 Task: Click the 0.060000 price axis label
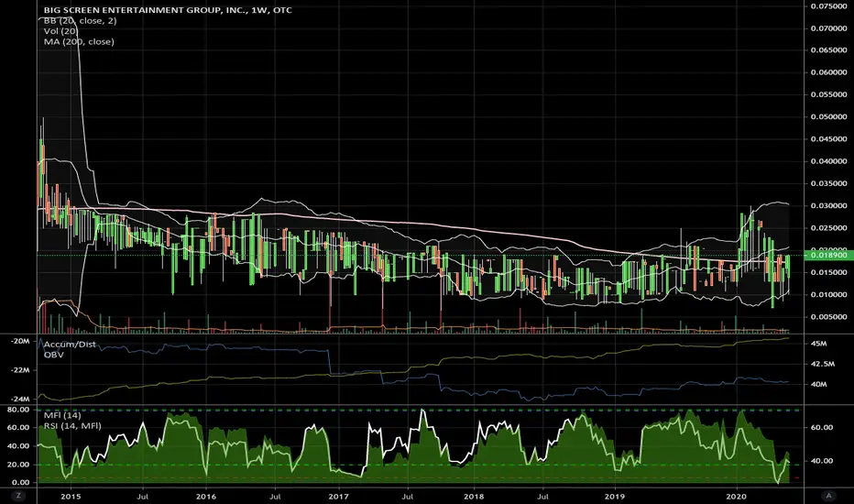click(x=829, y=72)
